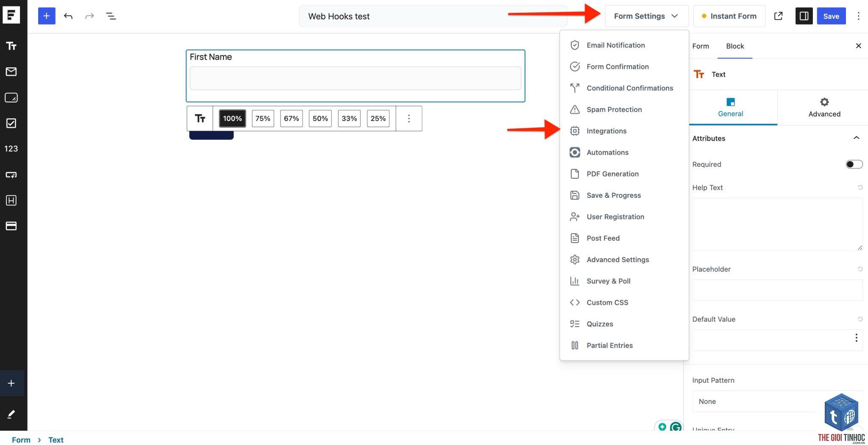Reset the Default Value field
This screenshot has height=445, width=868.
tap(860, 319)
